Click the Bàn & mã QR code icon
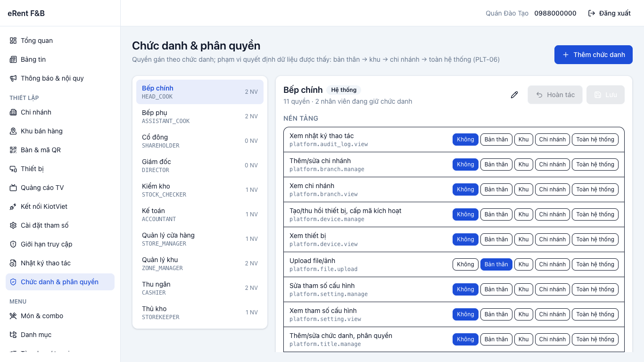 [x=13, y=150]
